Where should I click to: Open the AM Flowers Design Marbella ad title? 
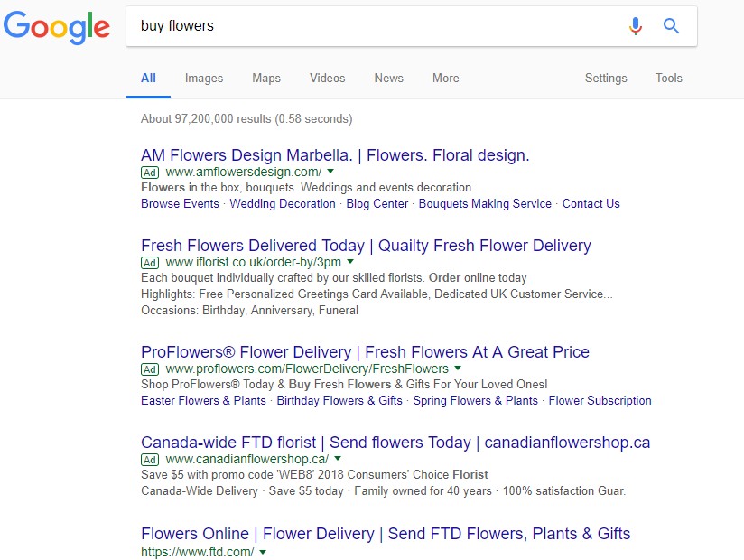335,155
